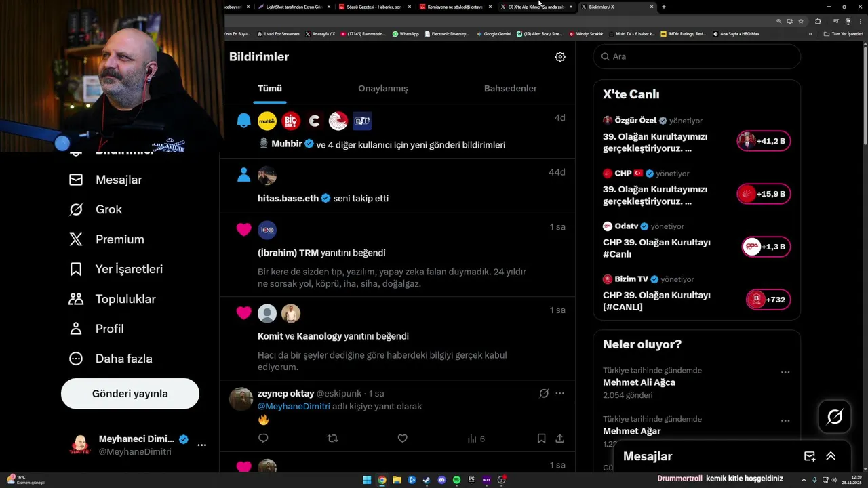Open Premium in the sidebar
This screenshot has width=868, height=488.
pos(106,239)
